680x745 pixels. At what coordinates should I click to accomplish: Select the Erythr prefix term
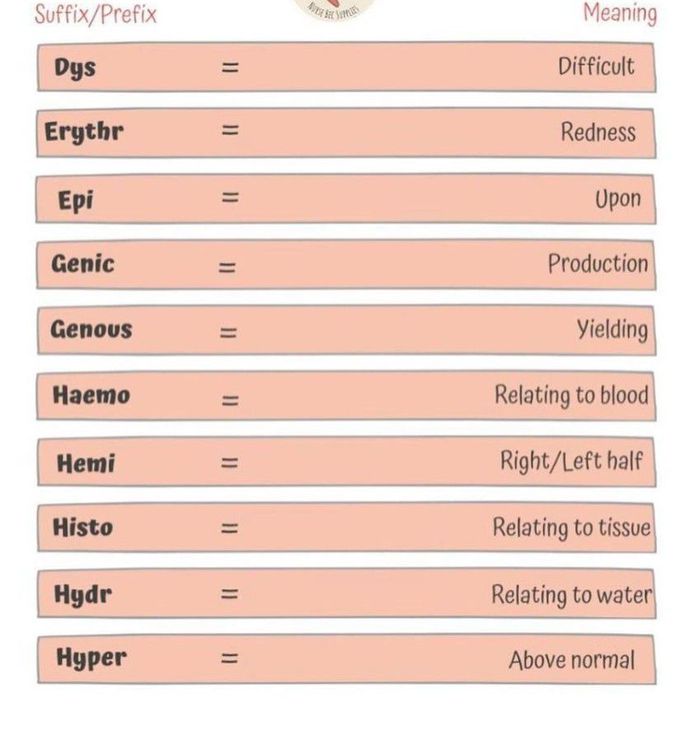click(x=84, y=133)
